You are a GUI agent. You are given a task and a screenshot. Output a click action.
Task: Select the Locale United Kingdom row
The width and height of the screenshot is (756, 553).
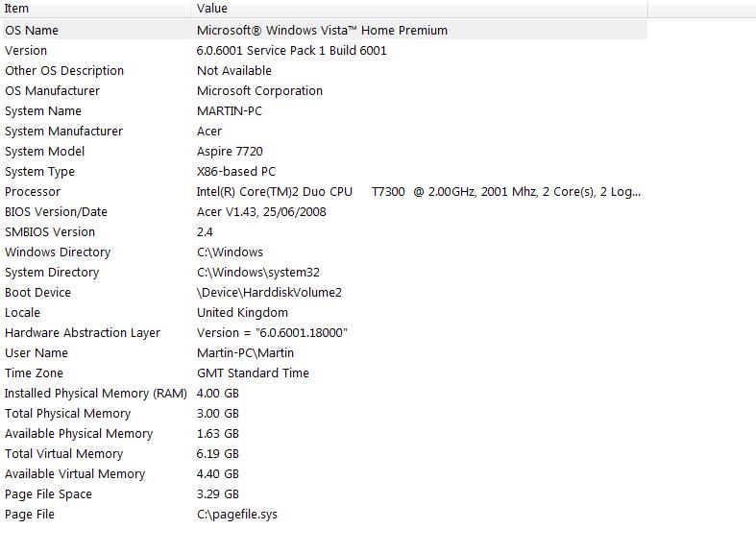324,313
